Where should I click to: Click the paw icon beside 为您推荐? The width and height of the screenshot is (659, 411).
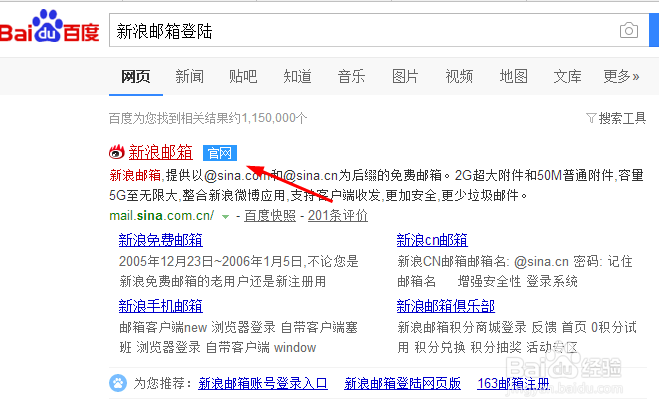point(118,383)
